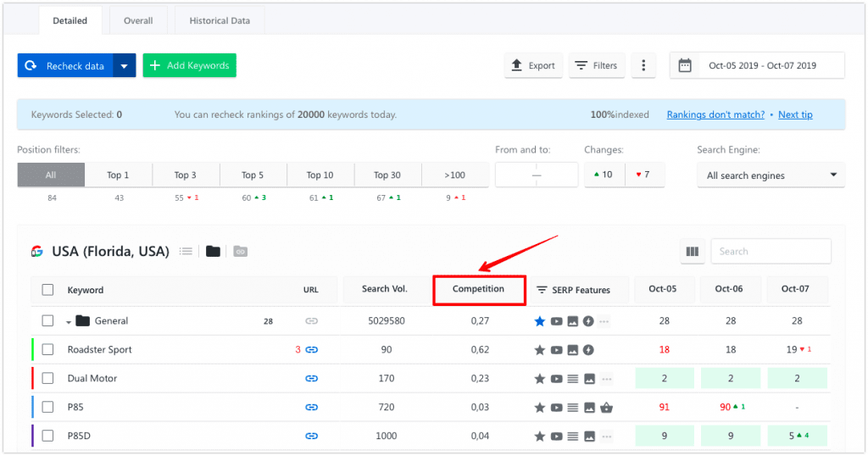Click the gray URL link icon for General
868x456 pixels.
pyautogui.click(x=312, y=321)
